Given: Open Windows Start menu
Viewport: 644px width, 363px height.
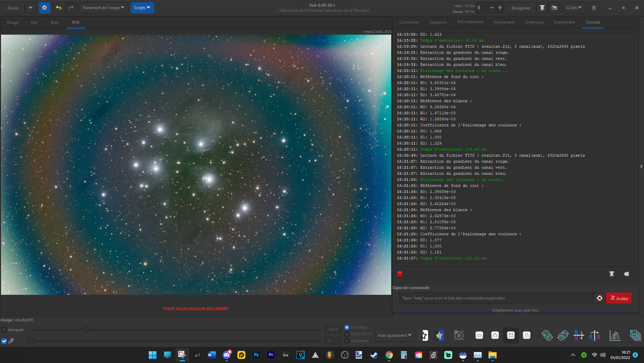Looking at the screenshot, I should click(x=152, y=355).
